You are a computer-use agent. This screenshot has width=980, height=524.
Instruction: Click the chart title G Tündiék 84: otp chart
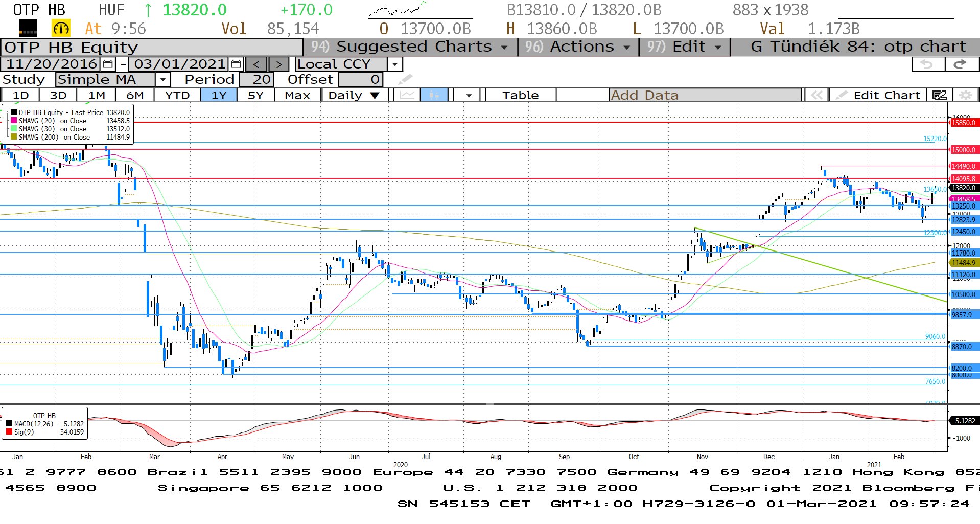tap(858, 47)
